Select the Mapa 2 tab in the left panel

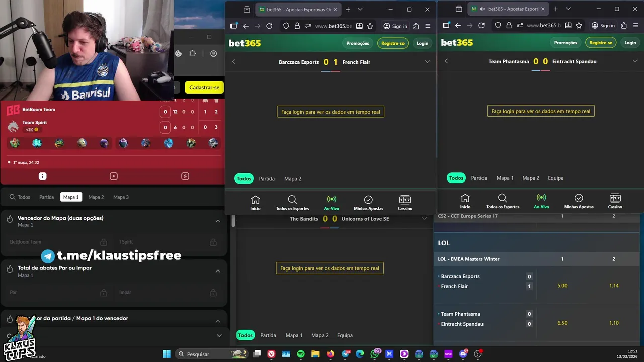tap(96, 197)
